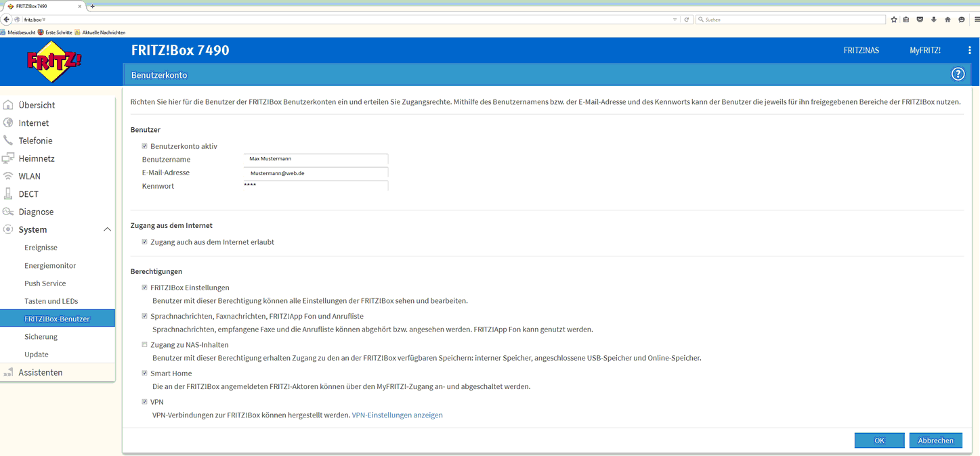Open Ereignisse in the System submenu
The width and height of the screenshot is (980, 456).
click(x=41, y=248)
